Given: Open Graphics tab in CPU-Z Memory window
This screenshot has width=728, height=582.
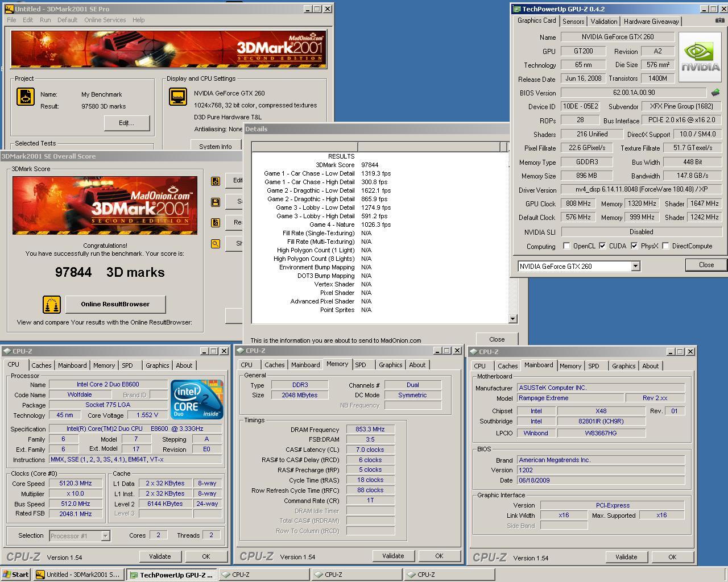Looking at the screenshot, I should (x=391, y=365).
